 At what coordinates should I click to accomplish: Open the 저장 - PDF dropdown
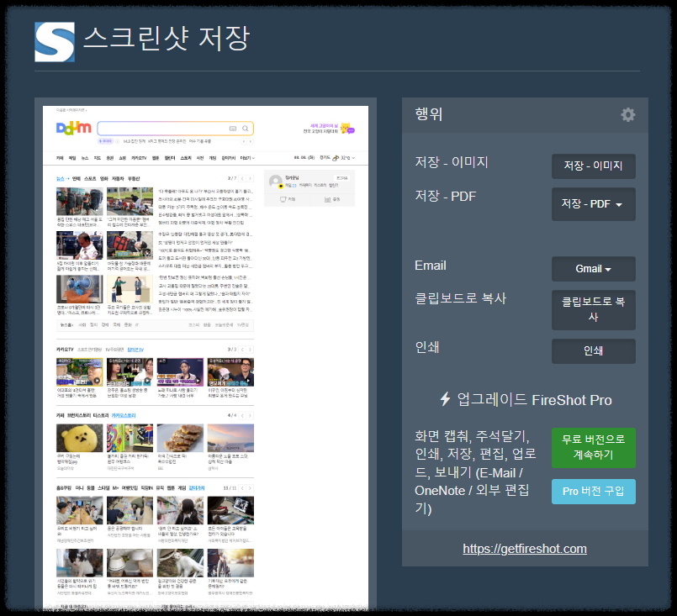click(593, 204)
